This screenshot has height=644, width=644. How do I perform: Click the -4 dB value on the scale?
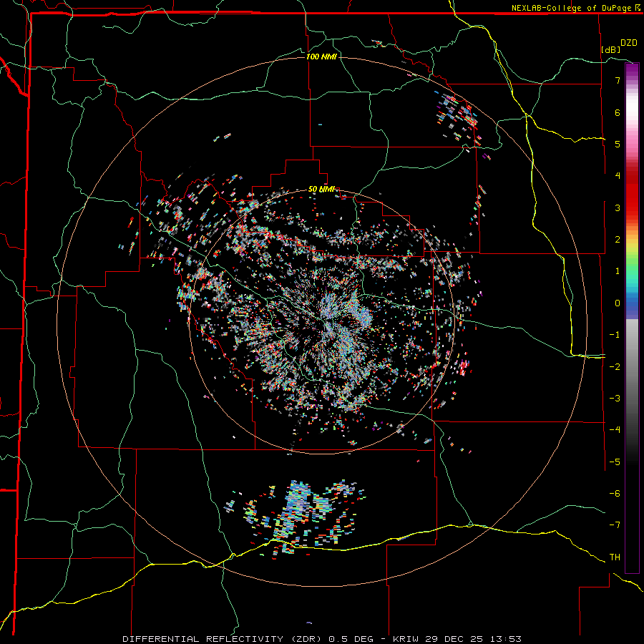(615, 430)
